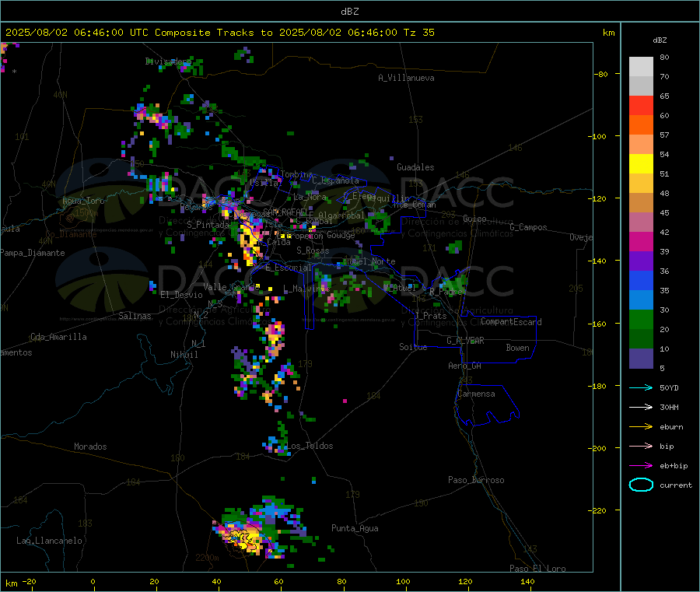The height and width of the screenshot is (592, 700).
Task: Click the cyan 'current' ellipse legend icon
Action: 641,485
